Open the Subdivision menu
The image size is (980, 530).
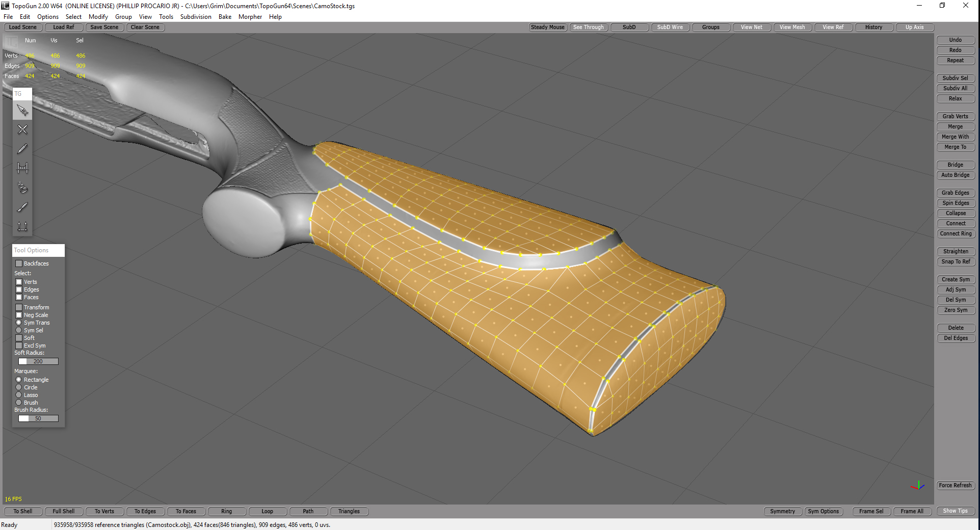point(196,17)
